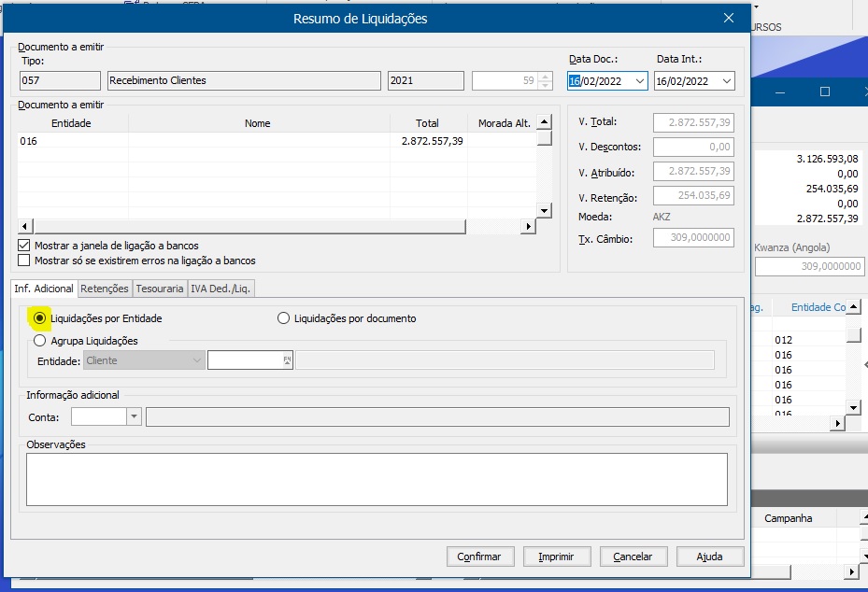Open the Tesouraria tab
The width and height of the screenshot is (868, 592).
click(160, 289)
